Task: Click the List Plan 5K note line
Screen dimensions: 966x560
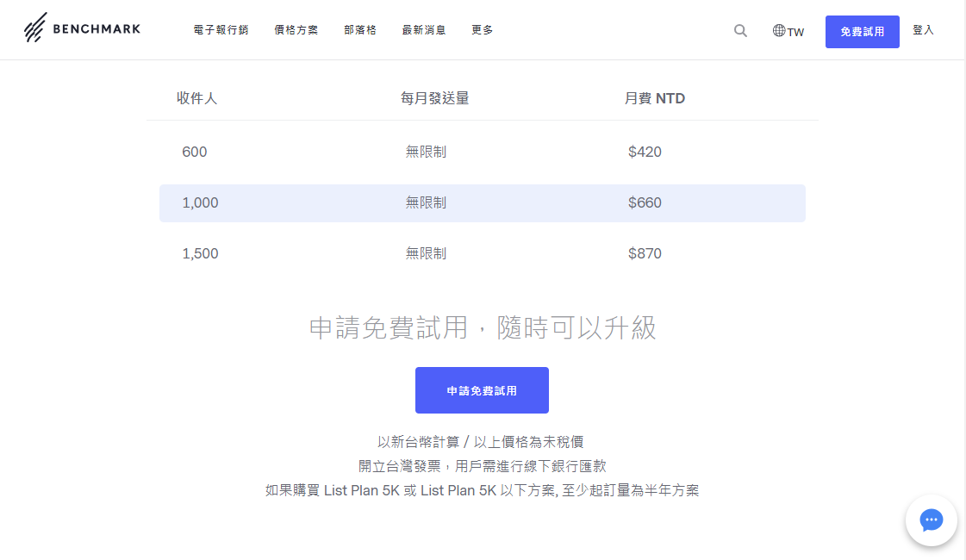Action: 483,490
